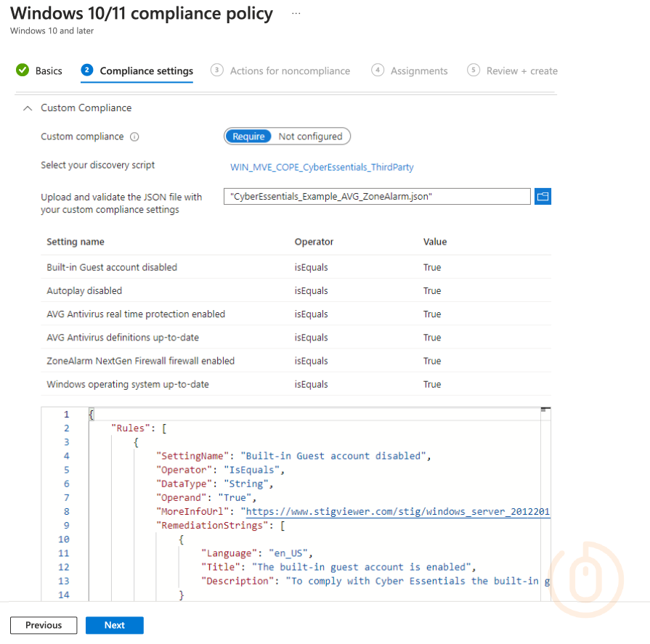The image size is (650, 644).
Task: Collapse the Custom Compliance section
Action: [28, 108]
